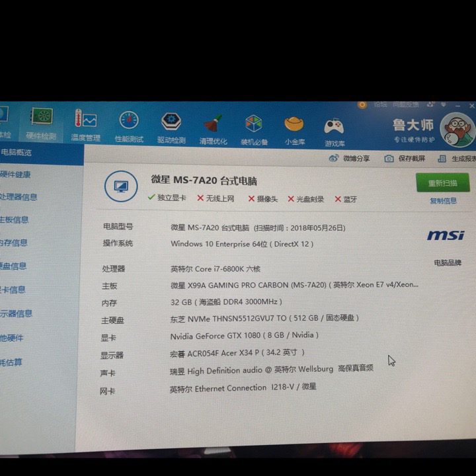This screenshot has width=476, height=476.
Task: Click 微博分享 share text
Action: click(x=356, y=159)
